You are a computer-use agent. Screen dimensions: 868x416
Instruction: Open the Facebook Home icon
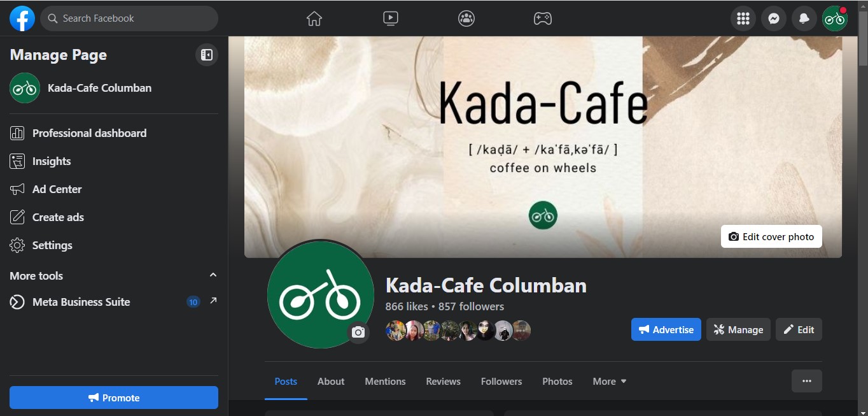(x=314, y=18)
